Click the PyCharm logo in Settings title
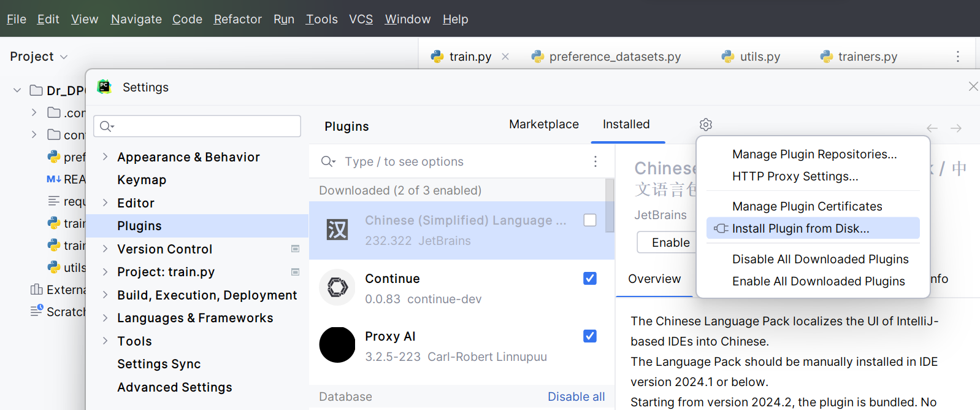The image size is (980, 410). 104,87
